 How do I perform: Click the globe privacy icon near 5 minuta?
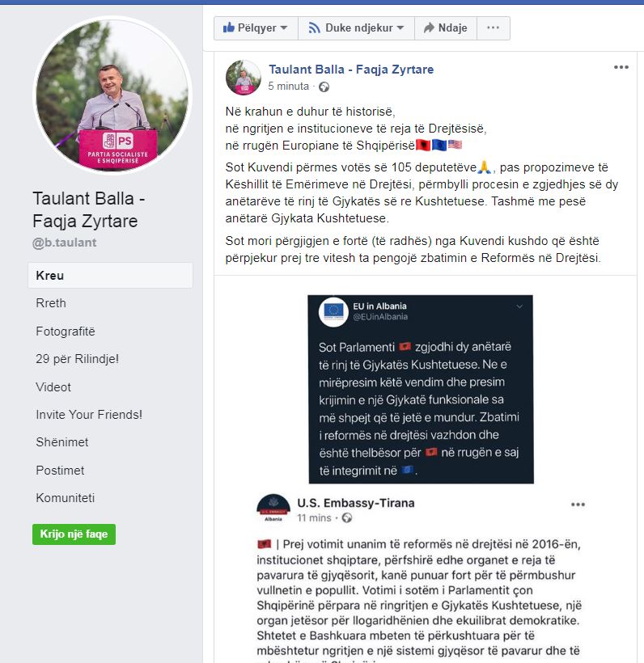click(x=324, y=87)
